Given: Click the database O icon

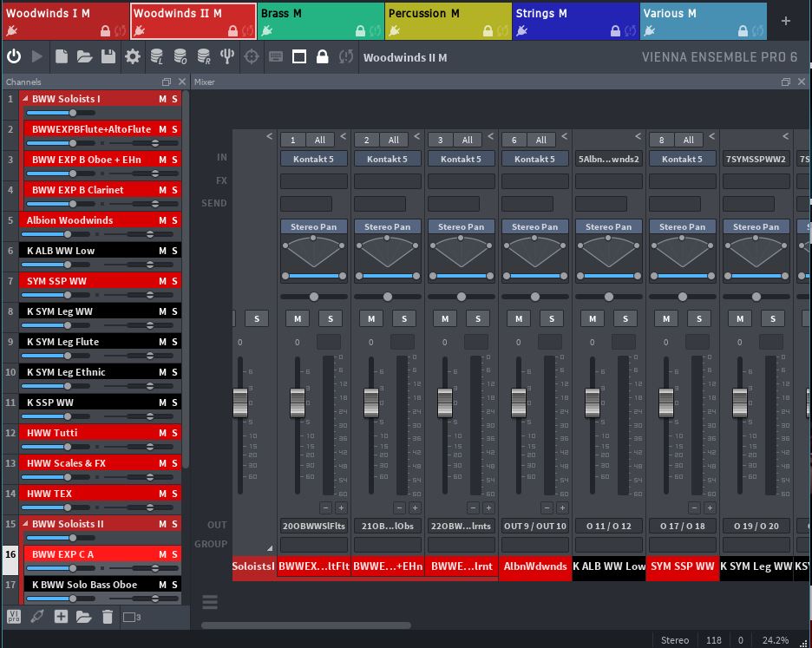Looking at the screenshot, I should [x=180, y=56].
